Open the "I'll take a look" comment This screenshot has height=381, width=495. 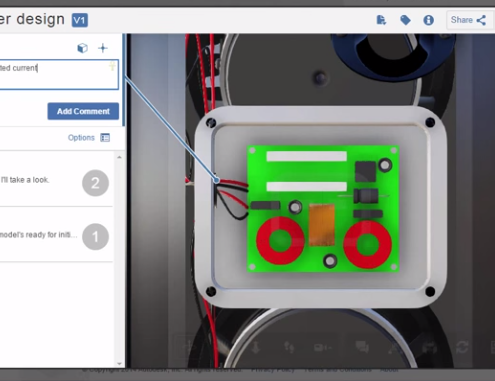coord(25,180)
